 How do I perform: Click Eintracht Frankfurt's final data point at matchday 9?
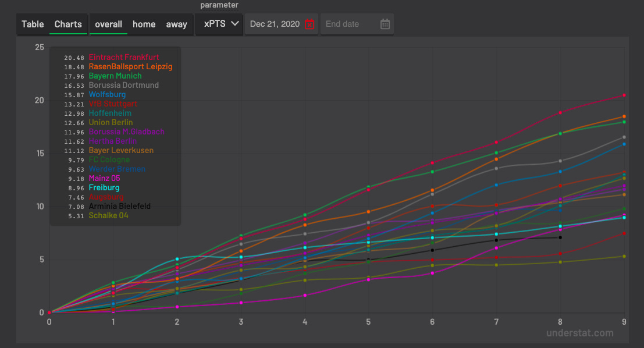(624, 95)
